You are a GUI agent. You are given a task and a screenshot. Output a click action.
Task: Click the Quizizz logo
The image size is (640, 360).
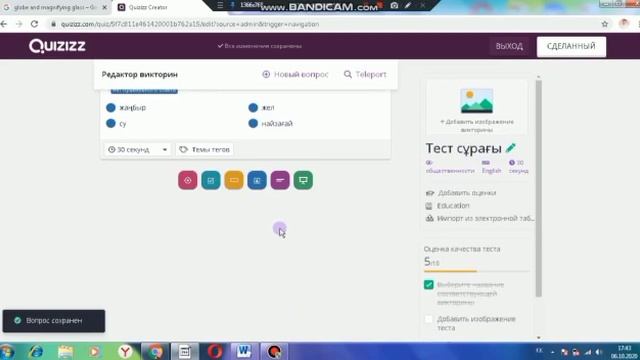pos(57,46)
